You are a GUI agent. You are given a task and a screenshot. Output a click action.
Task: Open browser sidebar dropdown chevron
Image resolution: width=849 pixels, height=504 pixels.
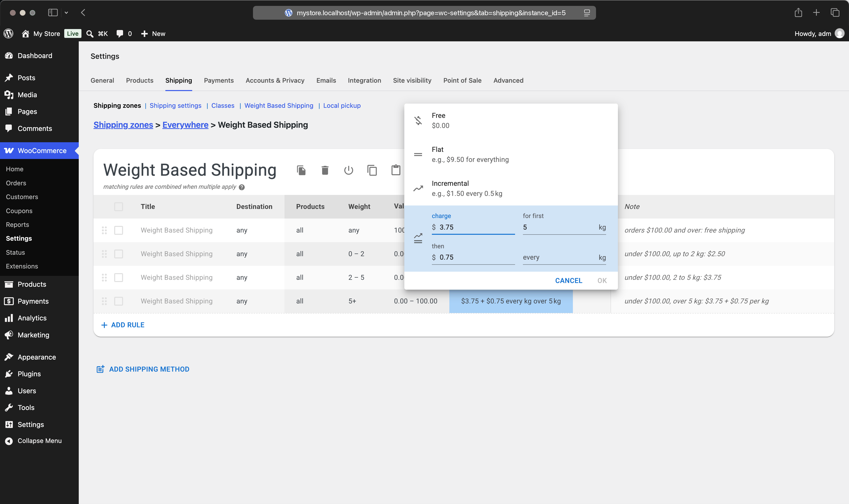(66, 13)
